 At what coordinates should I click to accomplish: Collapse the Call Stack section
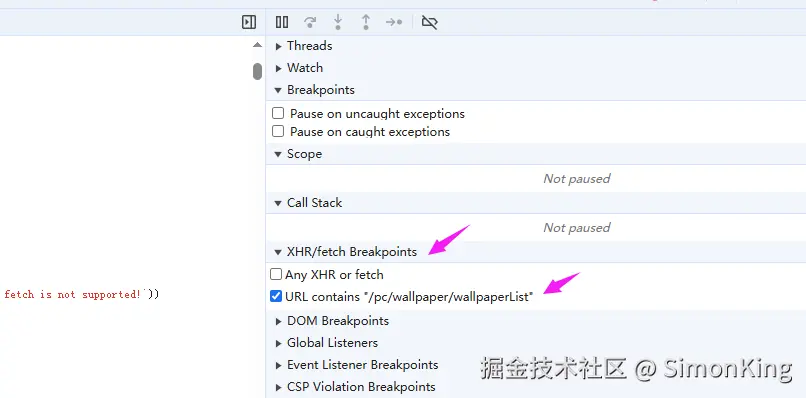point(278,203)
